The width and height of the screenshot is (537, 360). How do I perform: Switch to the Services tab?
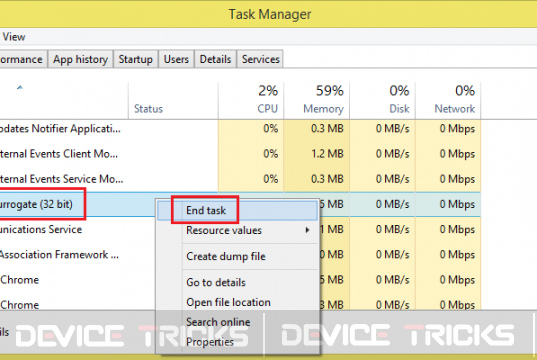(261, 59)
